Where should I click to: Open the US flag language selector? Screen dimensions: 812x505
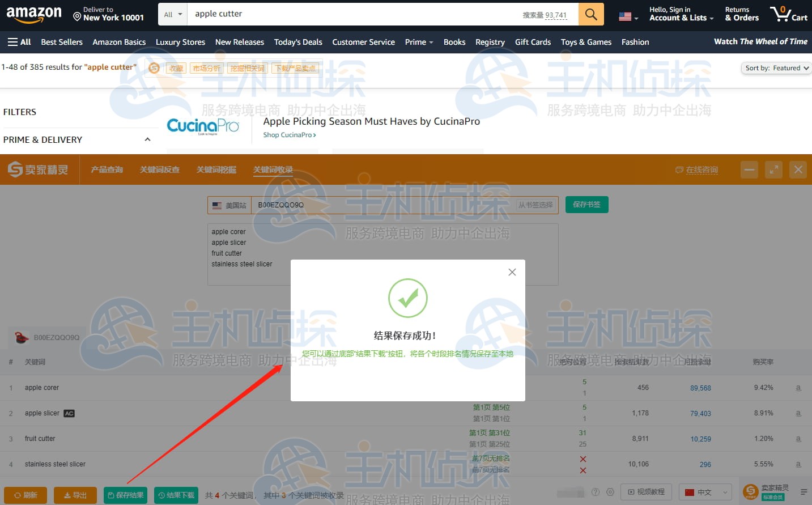pos(628,16)
